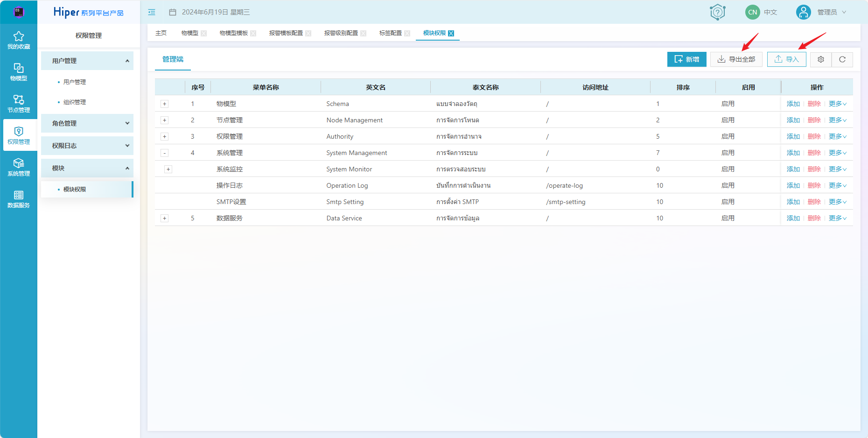Expand the 节点管理 row
The image size is (868, 438).
(x=164, y=120)
